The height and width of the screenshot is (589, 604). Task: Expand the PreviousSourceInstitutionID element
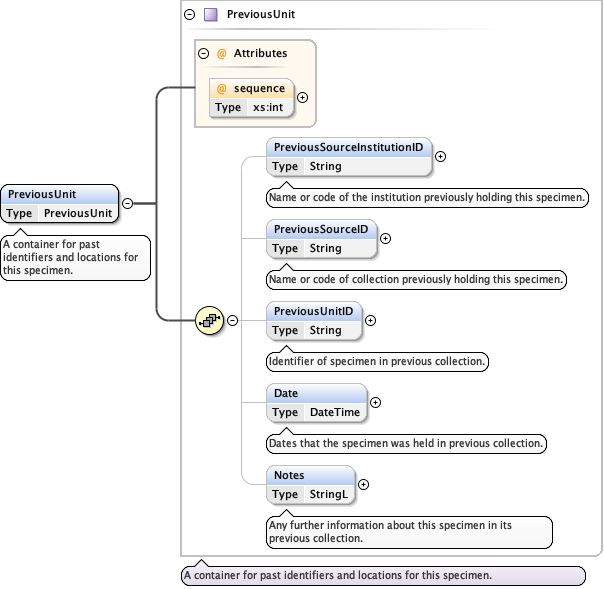[x=440, y=156]
